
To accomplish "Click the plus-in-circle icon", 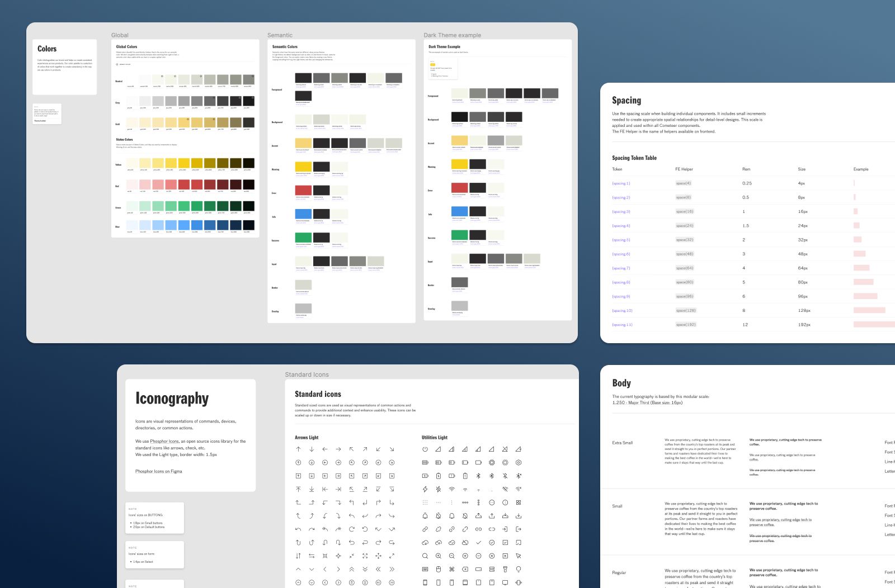I will coord(465,556).
